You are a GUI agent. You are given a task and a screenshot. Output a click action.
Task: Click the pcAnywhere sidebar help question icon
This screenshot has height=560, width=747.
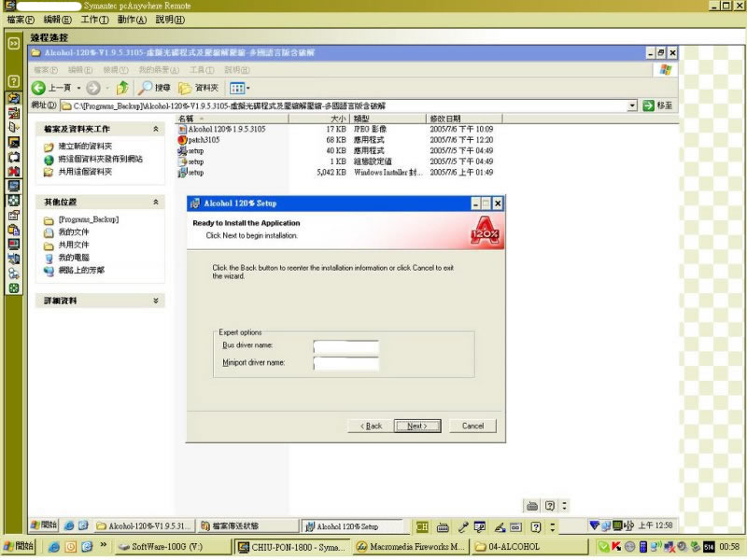(x=14, y=81)
